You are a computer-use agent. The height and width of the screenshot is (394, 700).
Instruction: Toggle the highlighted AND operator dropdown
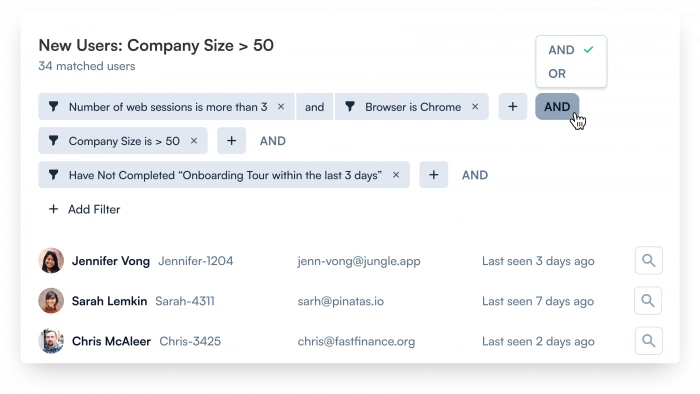(x=557, y=107)
